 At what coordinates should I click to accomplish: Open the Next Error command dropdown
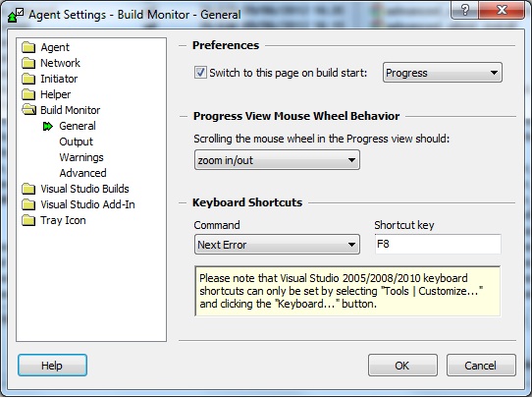[x=277, y=244]
